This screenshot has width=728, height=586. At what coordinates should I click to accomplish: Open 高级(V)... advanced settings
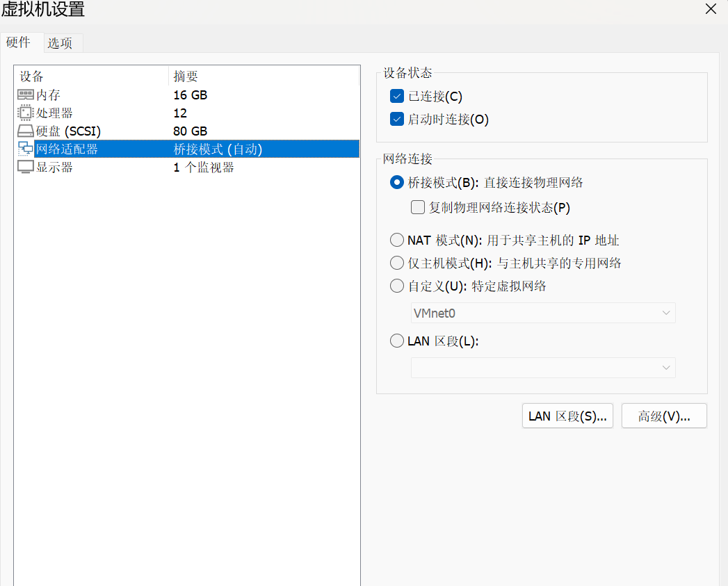664,416
